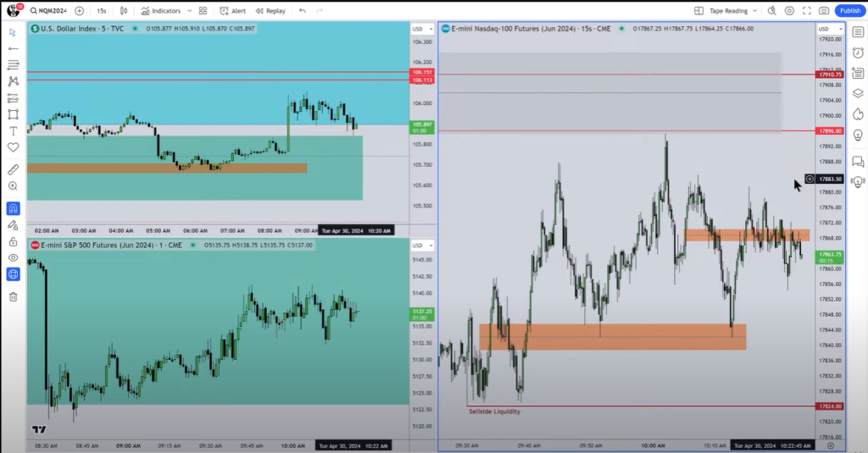Open the chat bubbles panel
868x453 pixels.
[858, 162]
